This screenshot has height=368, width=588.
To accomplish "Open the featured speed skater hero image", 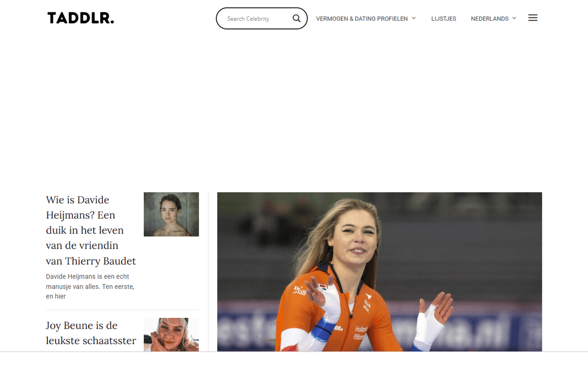I will [379, 272].
